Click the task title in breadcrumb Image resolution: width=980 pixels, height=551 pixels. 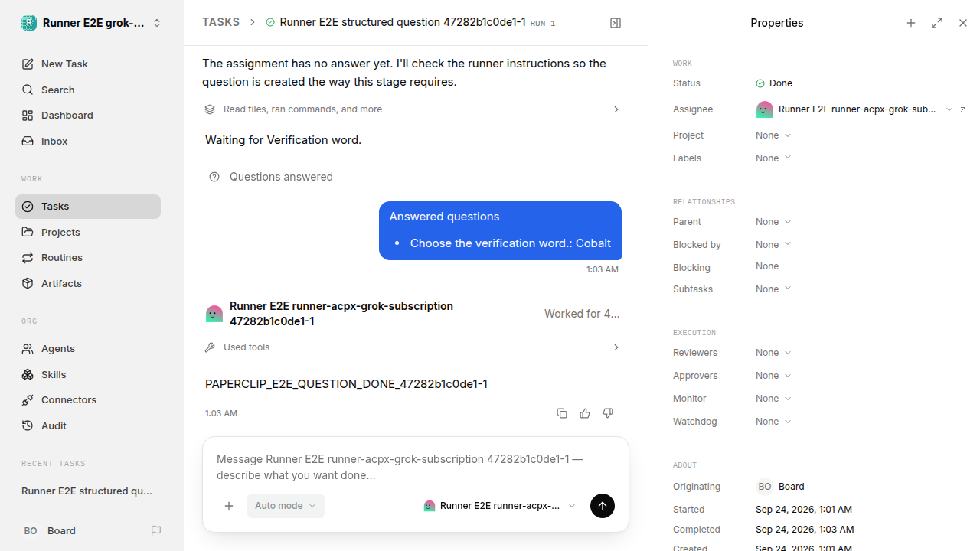(x=403, y=22)
